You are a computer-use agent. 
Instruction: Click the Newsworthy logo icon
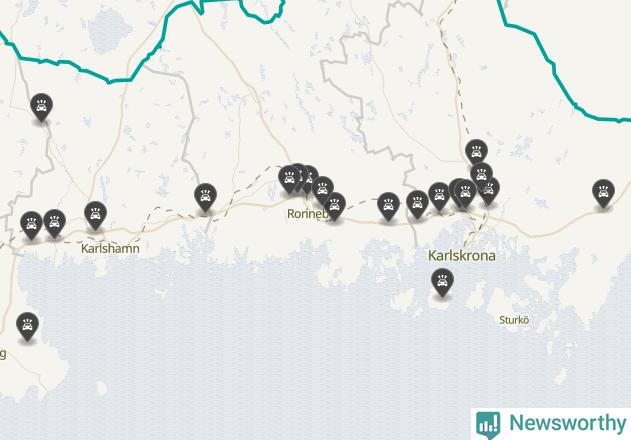[x=488, y=425]
